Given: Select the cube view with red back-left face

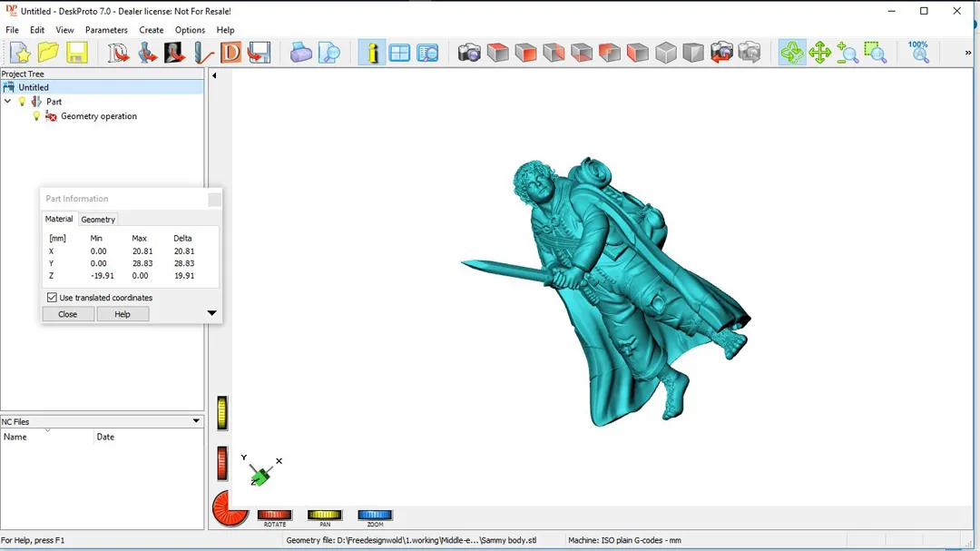Looking at the screenshot, I should 610,53.
